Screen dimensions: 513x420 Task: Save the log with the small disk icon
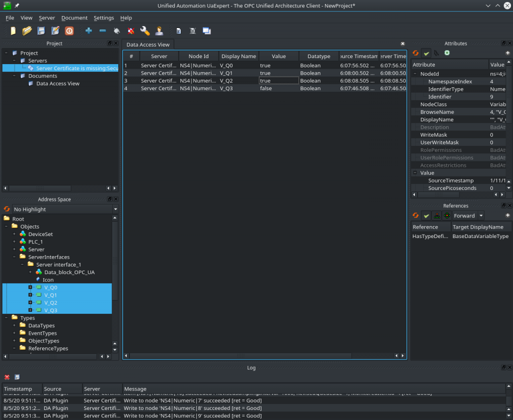pos(17,377)
